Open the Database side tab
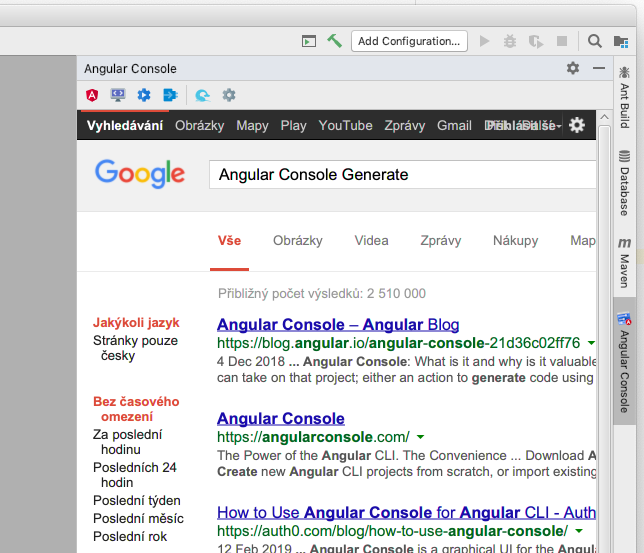 point(624,183)
